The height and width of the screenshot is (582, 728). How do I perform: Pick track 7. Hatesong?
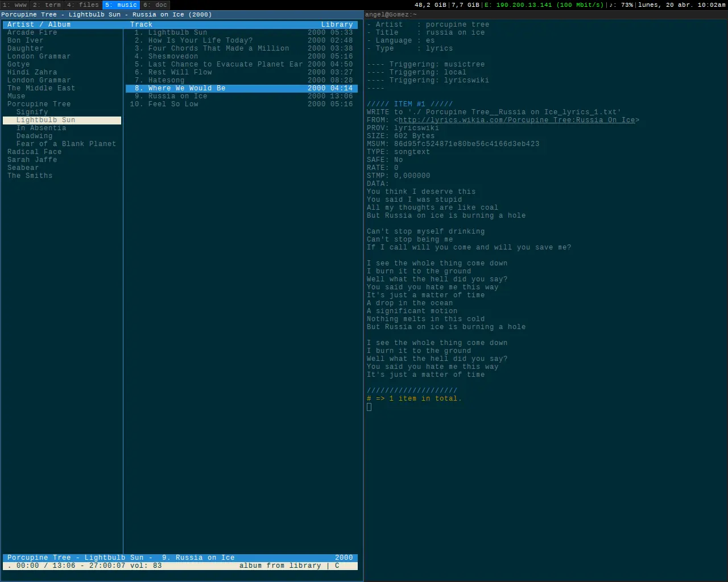(x=242, y=80)
